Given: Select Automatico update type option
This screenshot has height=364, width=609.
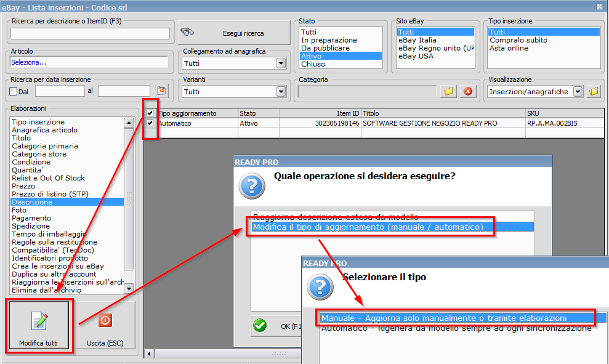Looking at the screenshot, I should (463, 328).
